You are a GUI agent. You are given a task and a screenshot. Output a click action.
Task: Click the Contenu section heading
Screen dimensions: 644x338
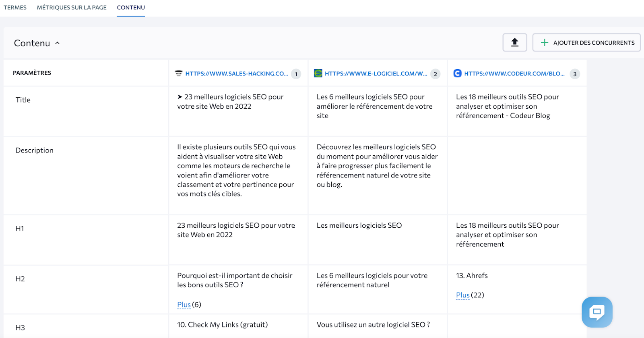click(x=32, y=43)
